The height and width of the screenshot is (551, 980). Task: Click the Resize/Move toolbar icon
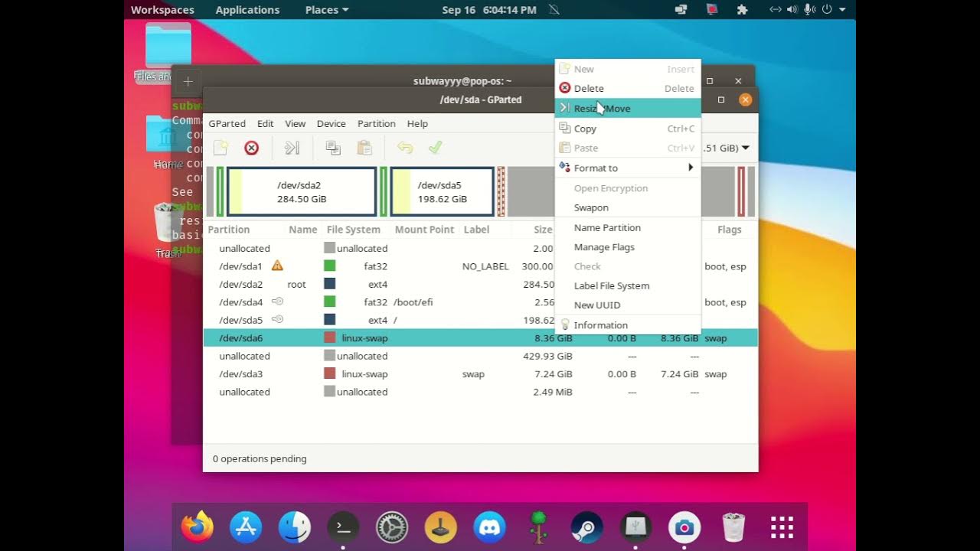pyautogui.click(x=292, y=148)
